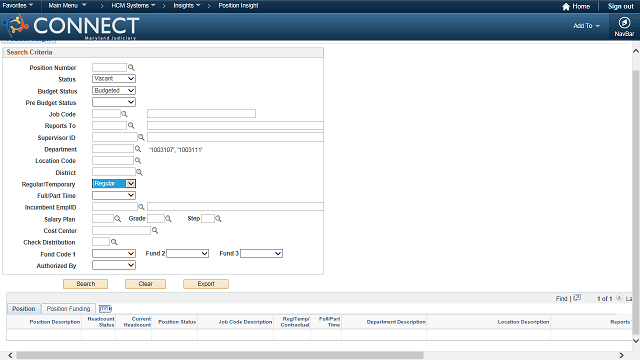Click the Department input field
Viewport: 640px width, 360px height.
click(x=113, y=149)
